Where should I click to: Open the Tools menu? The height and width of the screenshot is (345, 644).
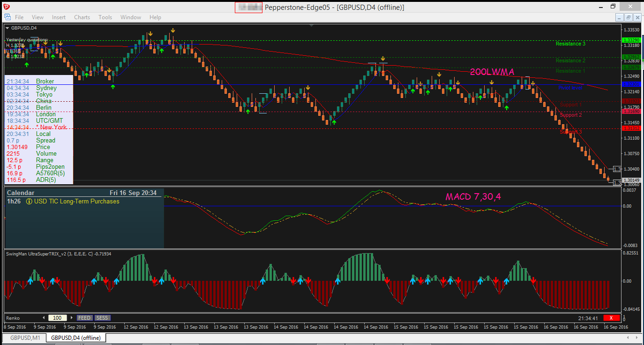[105, 17]
